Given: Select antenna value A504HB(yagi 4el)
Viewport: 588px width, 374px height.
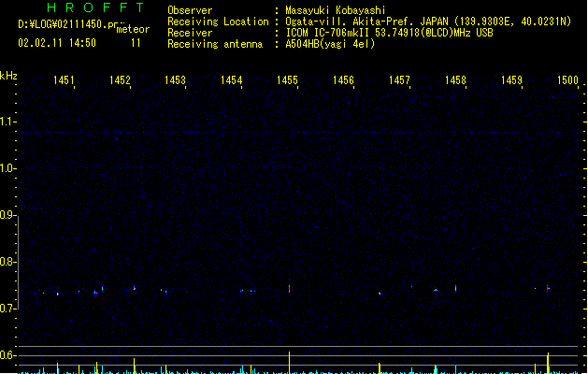Looking at the screenshot, I should click(330, 44).
